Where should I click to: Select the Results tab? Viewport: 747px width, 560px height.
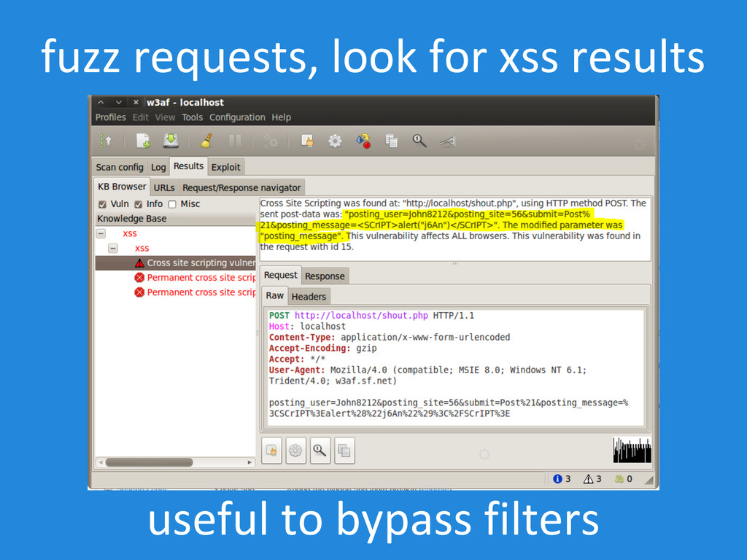point(188,166)
